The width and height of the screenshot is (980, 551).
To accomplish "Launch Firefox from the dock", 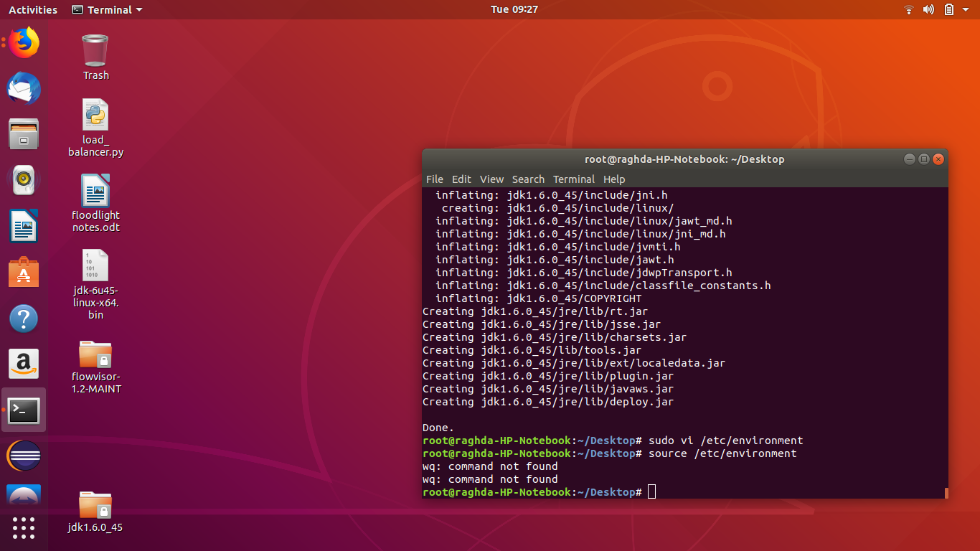I will (x=24, y=42).
